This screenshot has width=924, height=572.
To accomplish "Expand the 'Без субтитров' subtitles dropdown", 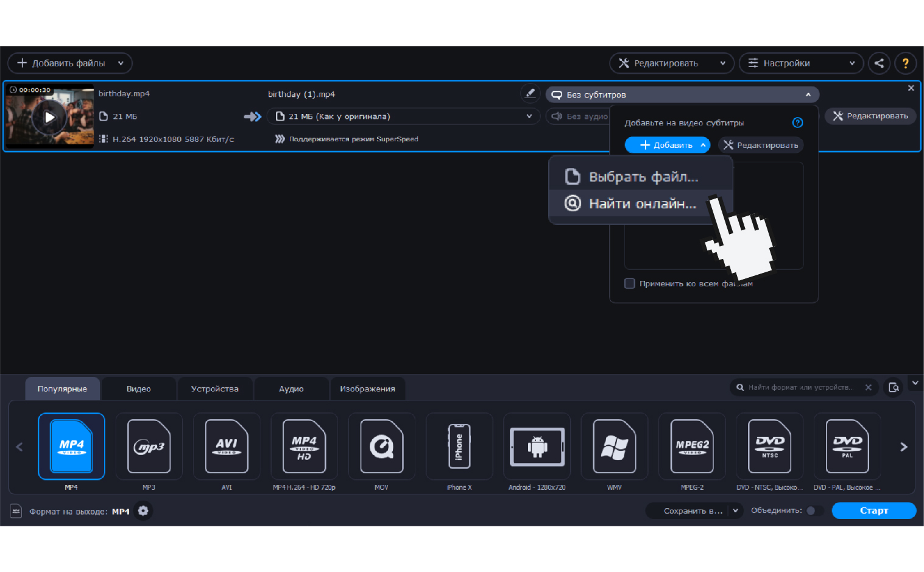I will pyautogui.click(x=682, y=94).
